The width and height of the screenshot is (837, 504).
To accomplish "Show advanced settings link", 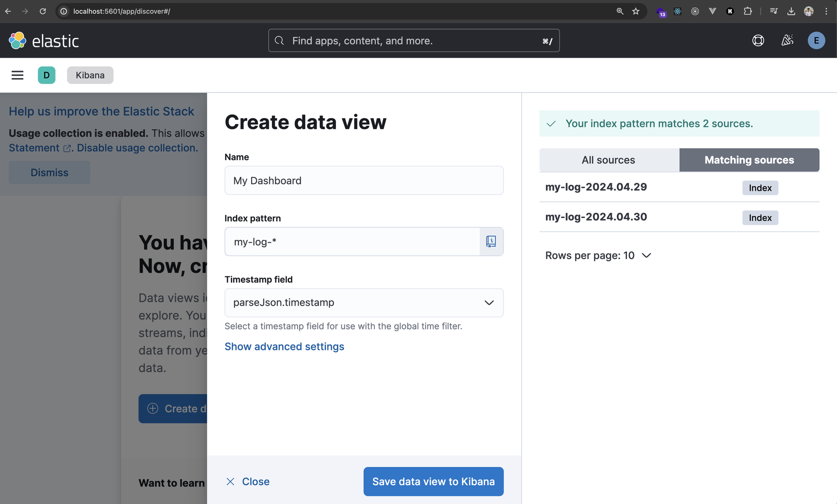I will (x=284, y=346).
